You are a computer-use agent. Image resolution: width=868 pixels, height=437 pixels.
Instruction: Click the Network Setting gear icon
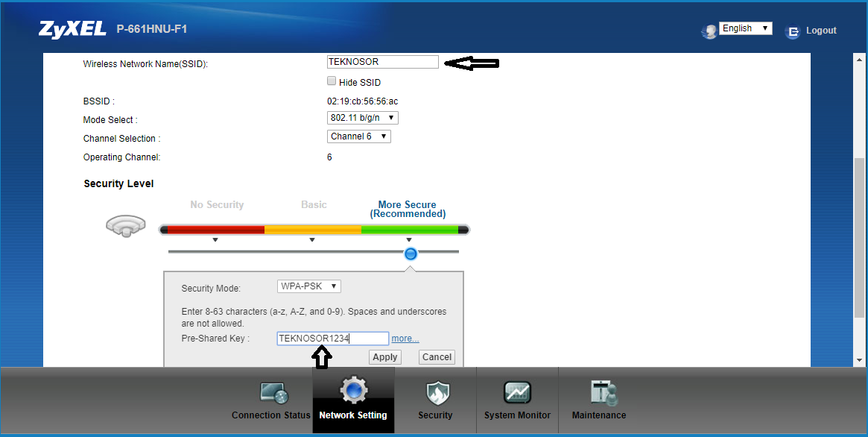[x=354, y=389]
